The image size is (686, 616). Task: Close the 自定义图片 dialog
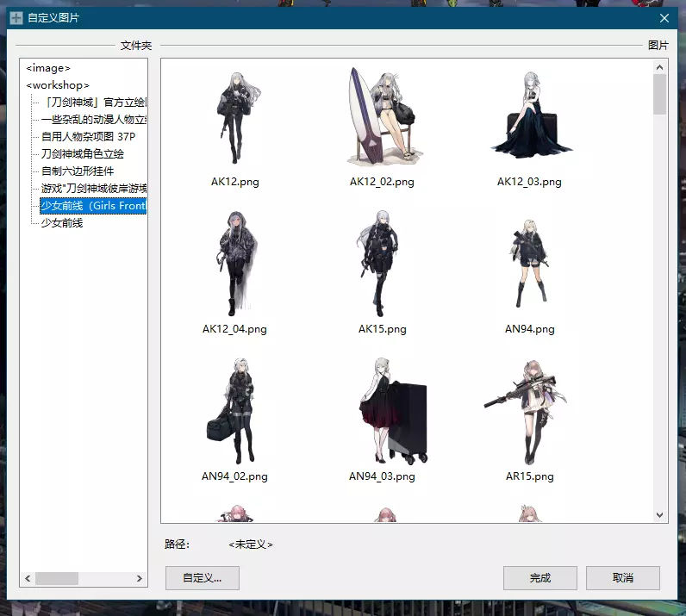[664, 18]
